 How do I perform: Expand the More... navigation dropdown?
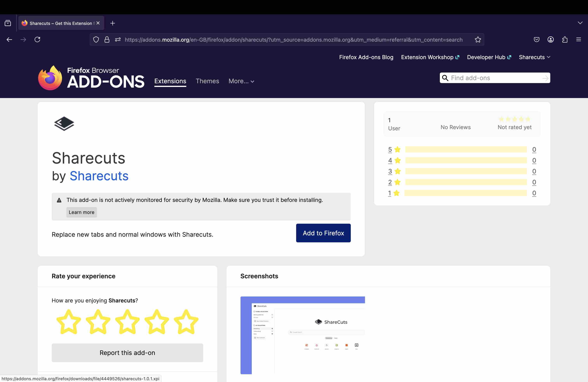[241, 81]
